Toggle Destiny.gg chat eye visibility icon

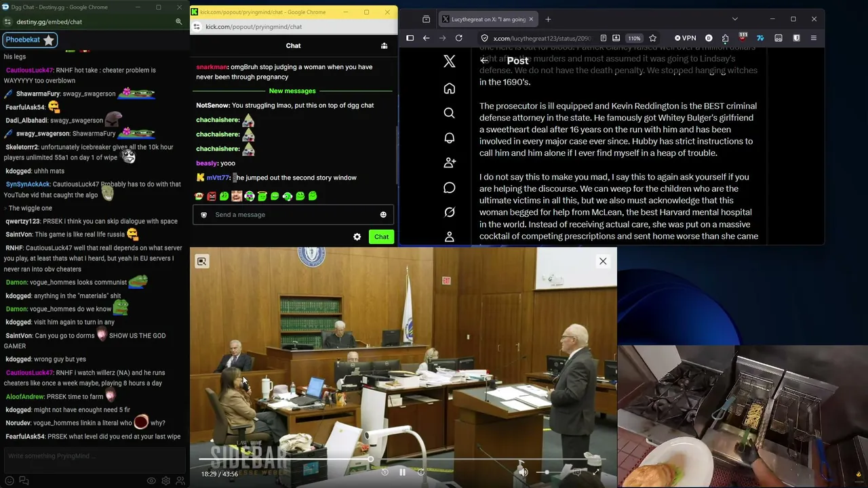click(x=151, y=481)
